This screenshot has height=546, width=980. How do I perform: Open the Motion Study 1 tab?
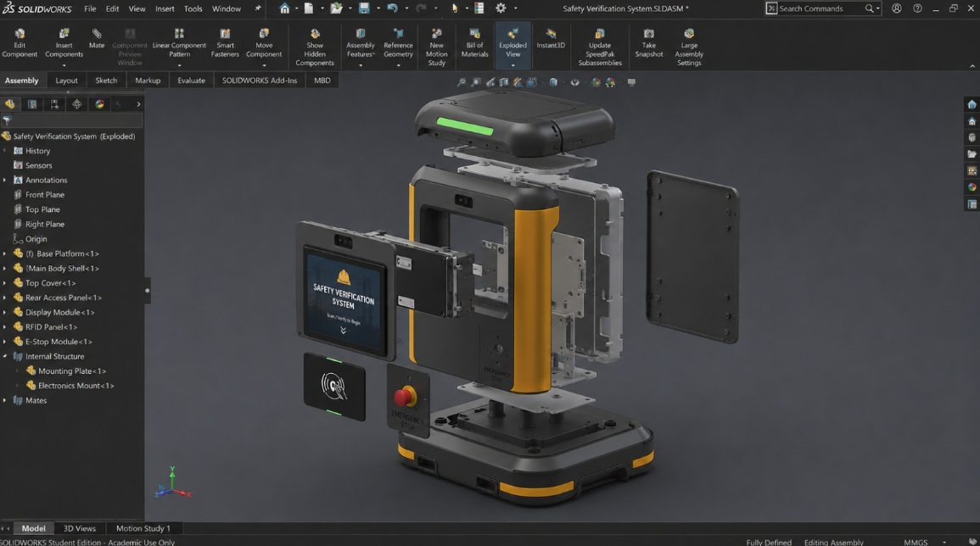143,528
